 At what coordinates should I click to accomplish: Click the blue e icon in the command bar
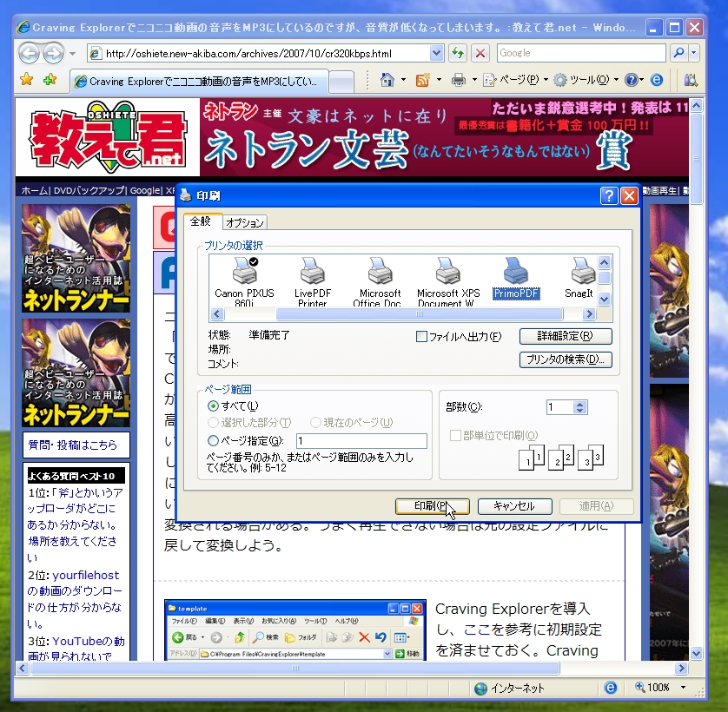point(657,80)
